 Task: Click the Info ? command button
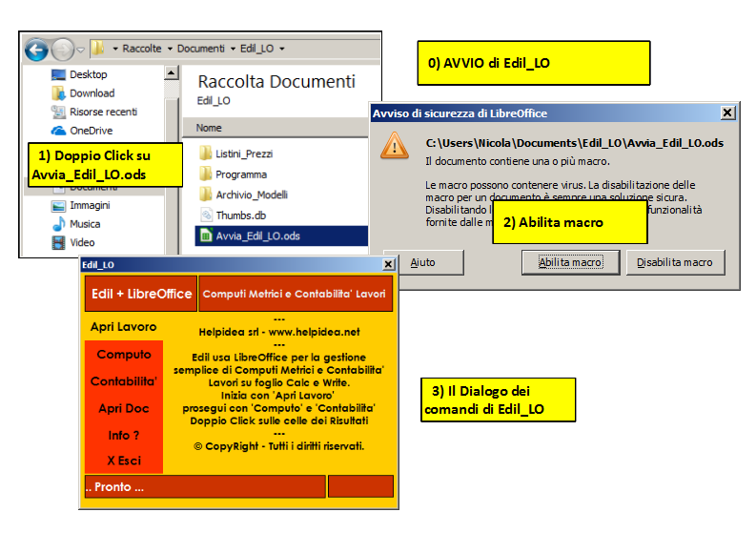coord(124,436)
